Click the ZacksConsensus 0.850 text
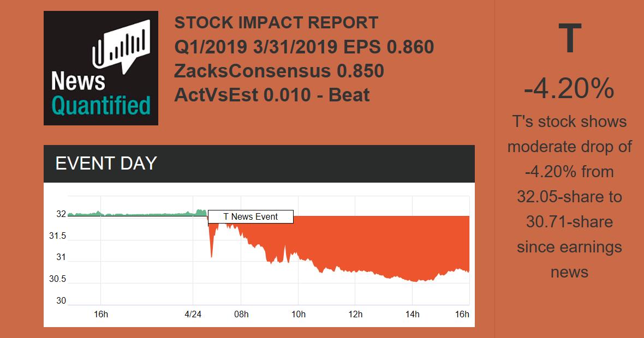The image size is (644, 338). (279, 71)
